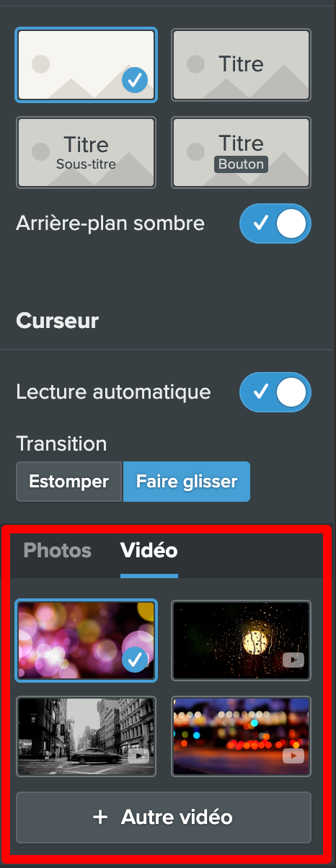The image size is (336, 868).
Task: Pick the black-and-white city street video
Action: (x=87, y=736)
